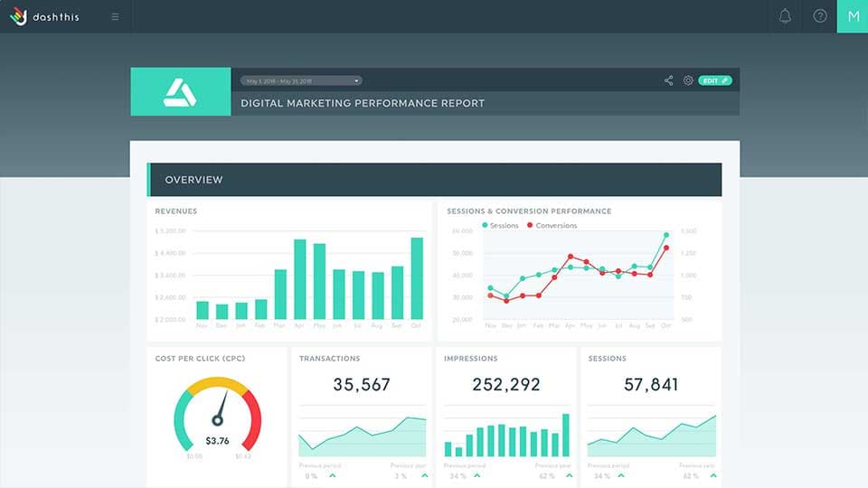Click the REVENUES widget title
This screenshot has height=488, width=868.
click(176, 211)
